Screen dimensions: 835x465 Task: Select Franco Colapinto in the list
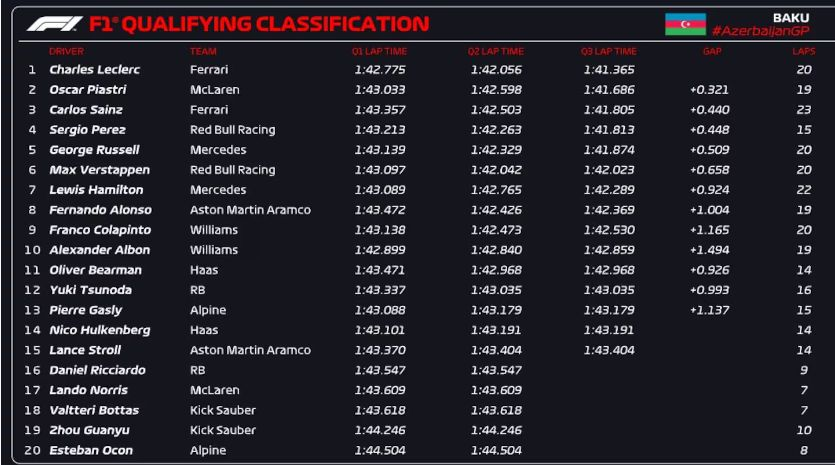[x=98, y=230]
